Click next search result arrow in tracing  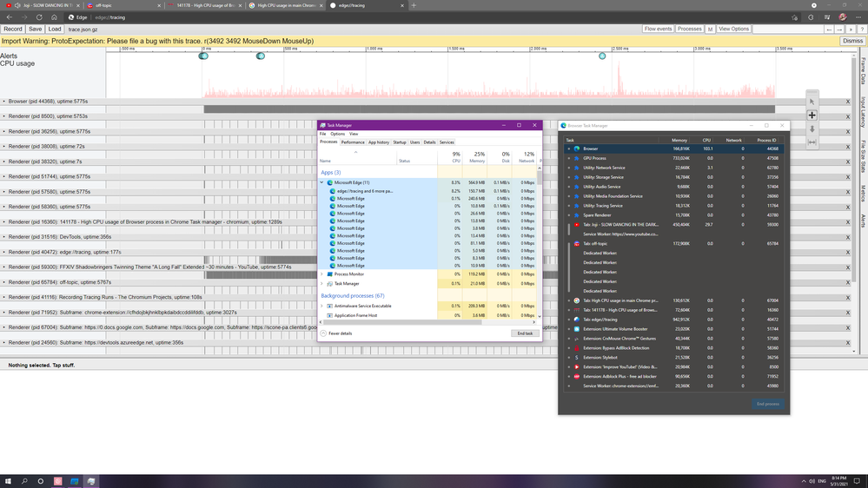(839, 30)
